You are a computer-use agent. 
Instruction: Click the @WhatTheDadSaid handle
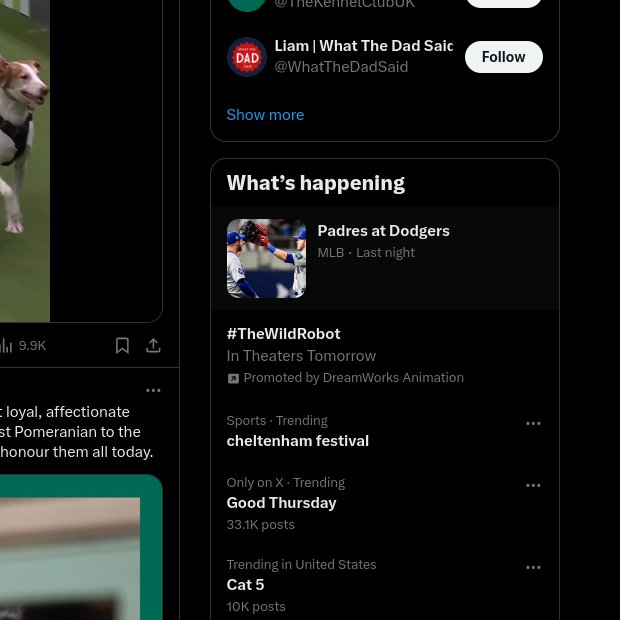(341, 67)
